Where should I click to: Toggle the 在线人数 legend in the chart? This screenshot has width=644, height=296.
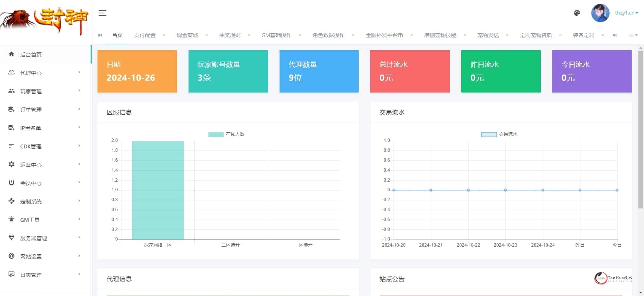(x=226, y=134)
